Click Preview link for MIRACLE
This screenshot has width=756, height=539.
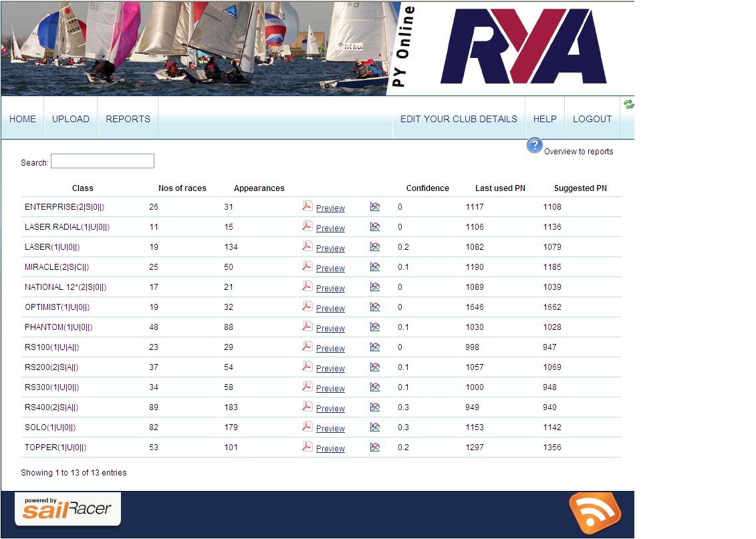coord(330,268)
